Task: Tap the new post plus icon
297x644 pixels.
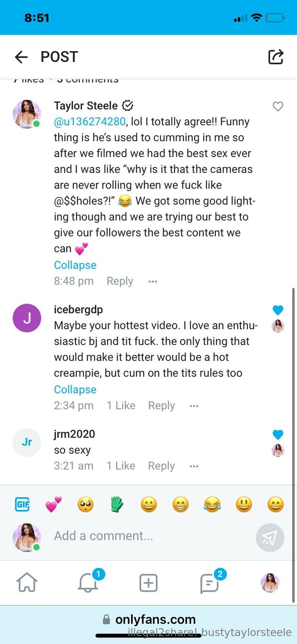Action: (x=148, y=582)
